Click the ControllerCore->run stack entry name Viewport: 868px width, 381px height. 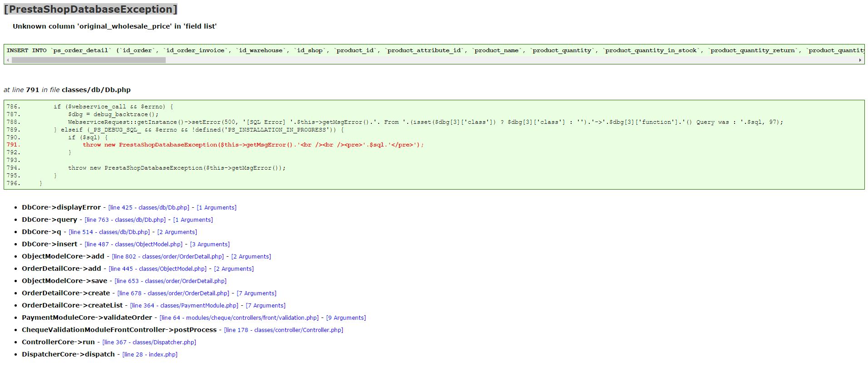[x=58, y=342]
